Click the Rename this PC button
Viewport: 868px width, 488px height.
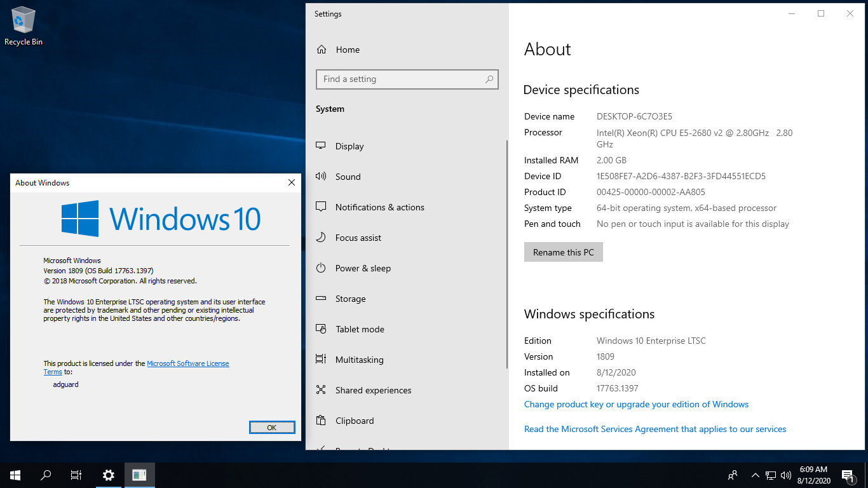564,252
